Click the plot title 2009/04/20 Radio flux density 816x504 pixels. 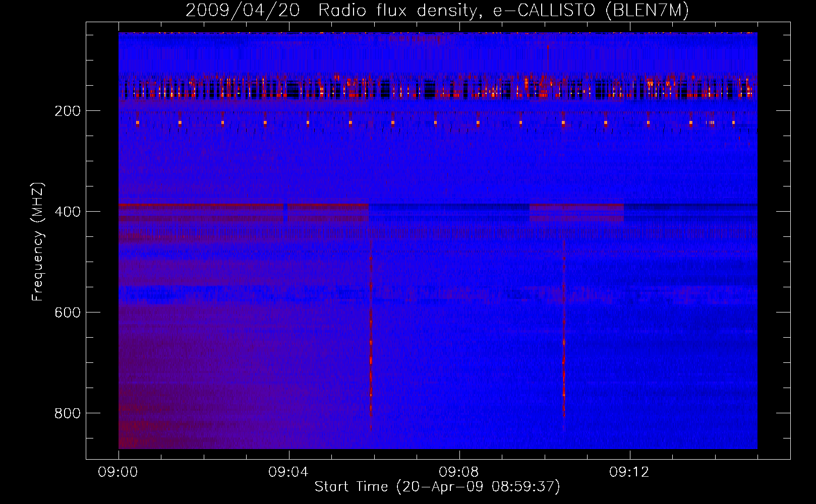[437, 11]
